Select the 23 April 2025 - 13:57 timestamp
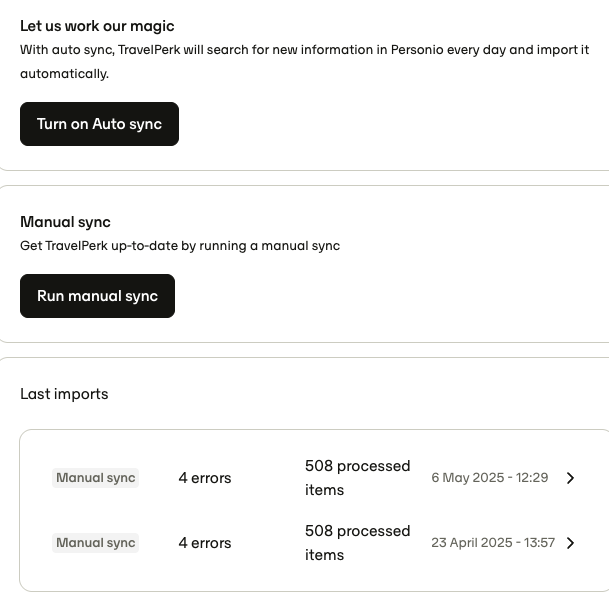The height and width of the screenshot is (592, 609). pos(493,542)
